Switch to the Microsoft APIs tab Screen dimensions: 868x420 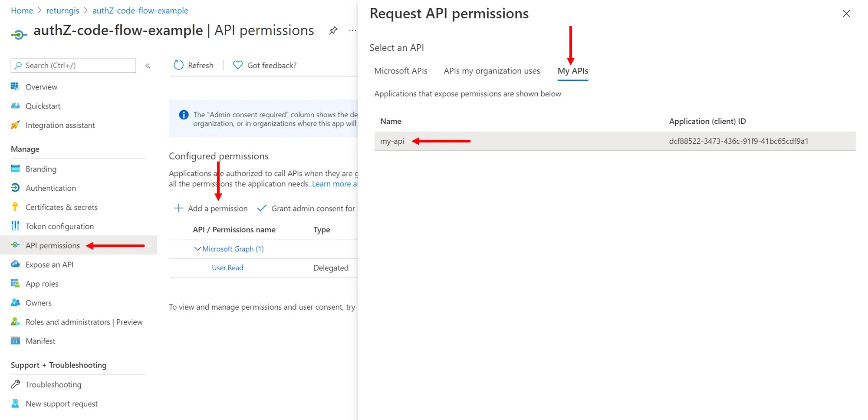click(401, 71)
